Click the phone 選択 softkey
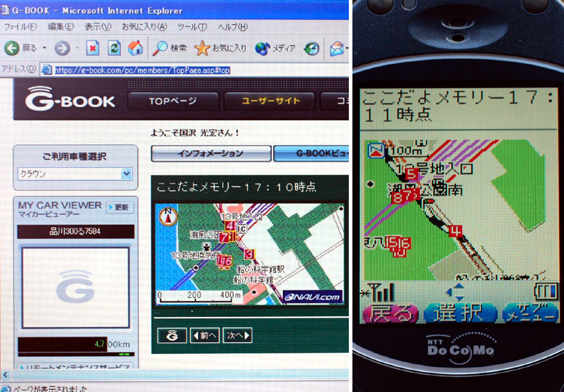The image size is (564, 392). pos(460,313)
